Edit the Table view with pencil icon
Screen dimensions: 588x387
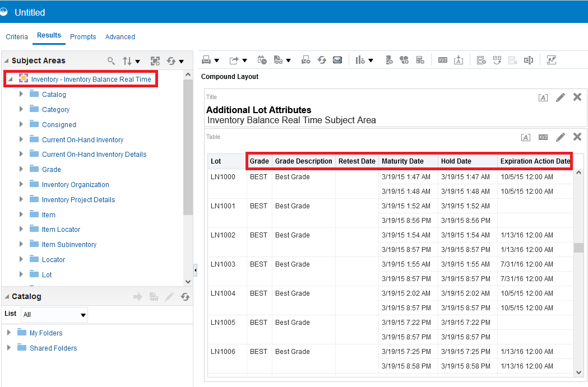pos(561,137)
